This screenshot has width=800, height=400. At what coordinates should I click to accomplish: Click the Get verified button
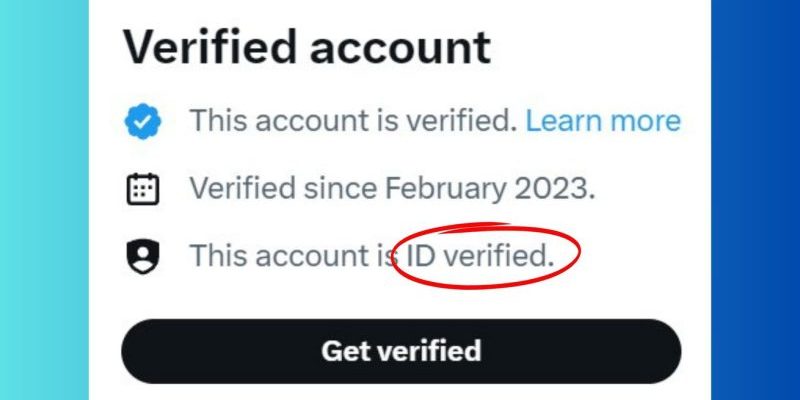tap(401, 351)
